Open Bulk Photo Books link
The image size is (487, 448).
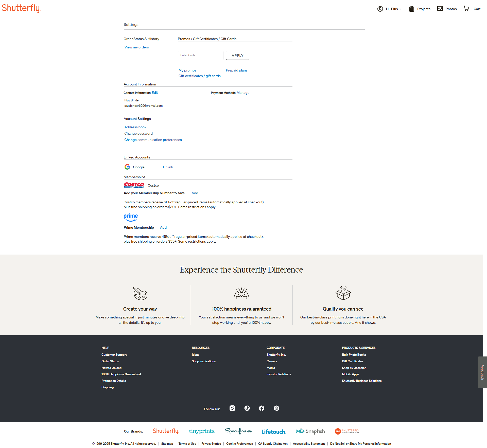354,355
